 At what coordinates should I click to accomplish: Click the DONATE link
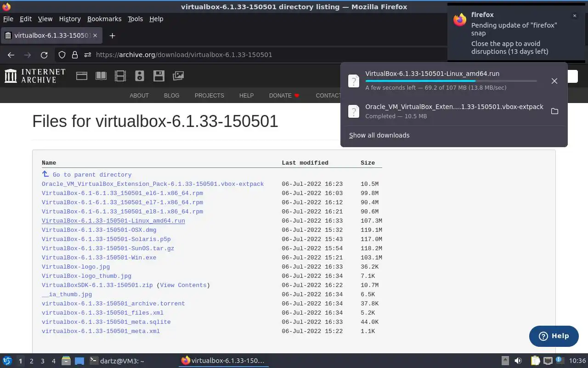pyautogui.click(x=284, y=95)
